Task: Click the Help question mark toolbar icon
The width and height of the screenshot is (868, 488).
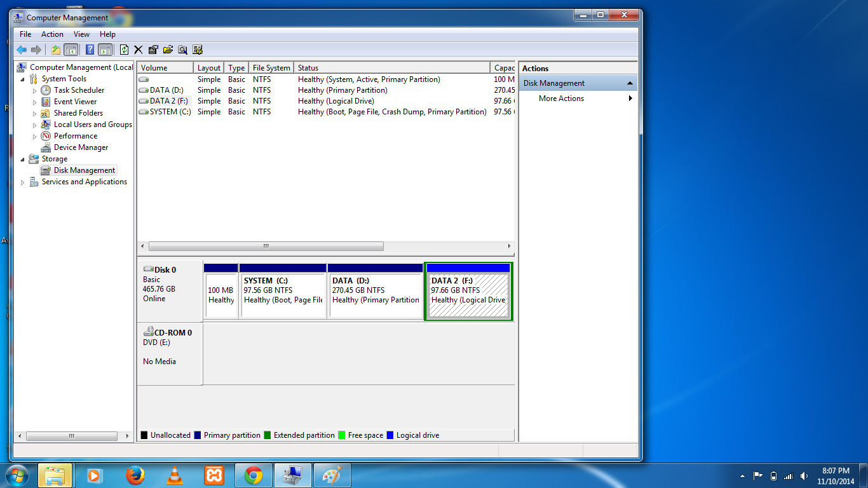Action: click(89, 50)
